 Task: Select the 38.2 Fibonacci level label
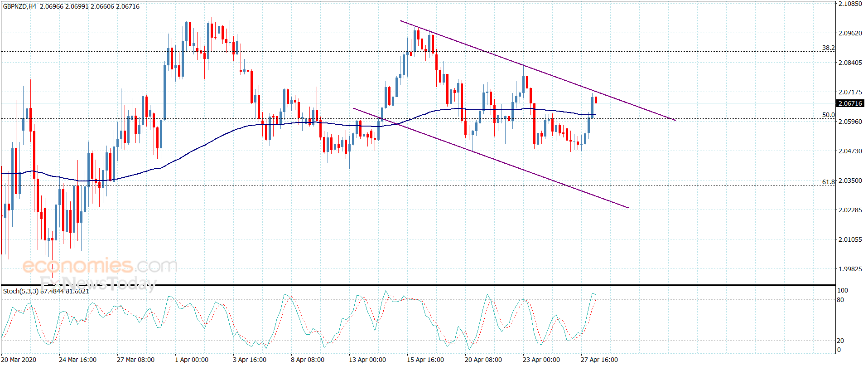(x=828, y=48)
